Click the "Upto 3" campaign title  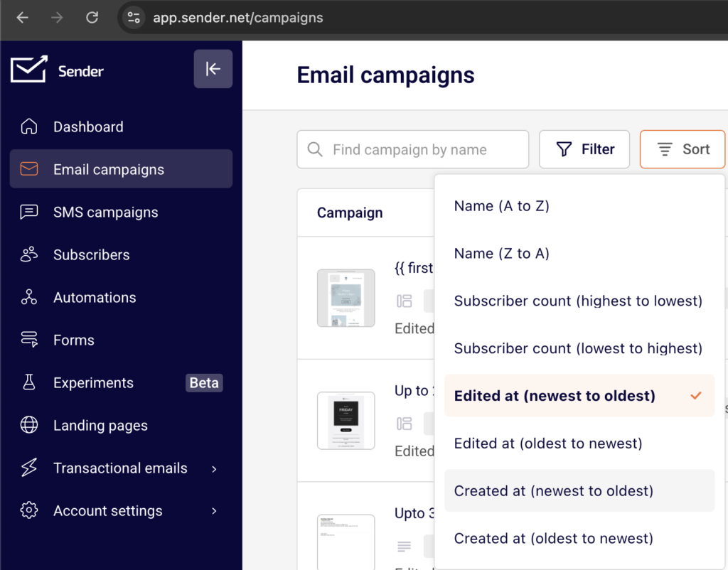(414, 513)
